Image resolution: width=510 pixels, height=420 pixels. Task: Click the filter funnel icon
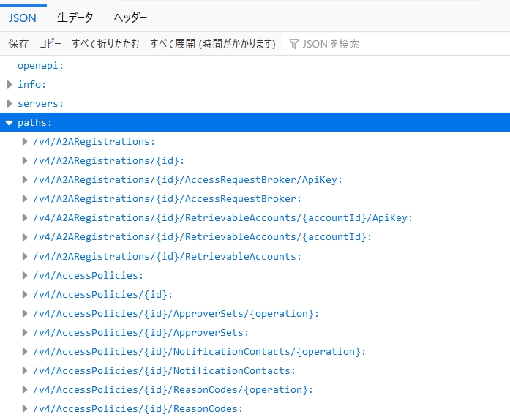293,44
